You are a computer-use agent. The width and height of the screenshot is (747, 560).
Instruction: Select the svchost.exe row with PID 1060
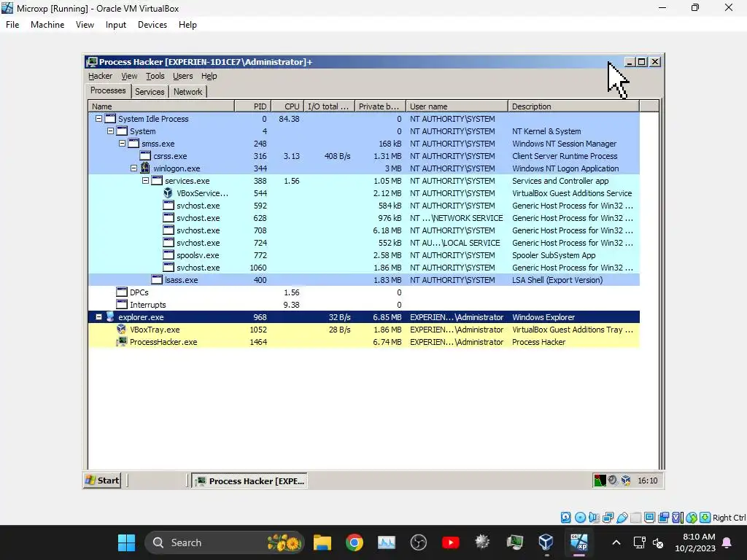tap(364, 267)
